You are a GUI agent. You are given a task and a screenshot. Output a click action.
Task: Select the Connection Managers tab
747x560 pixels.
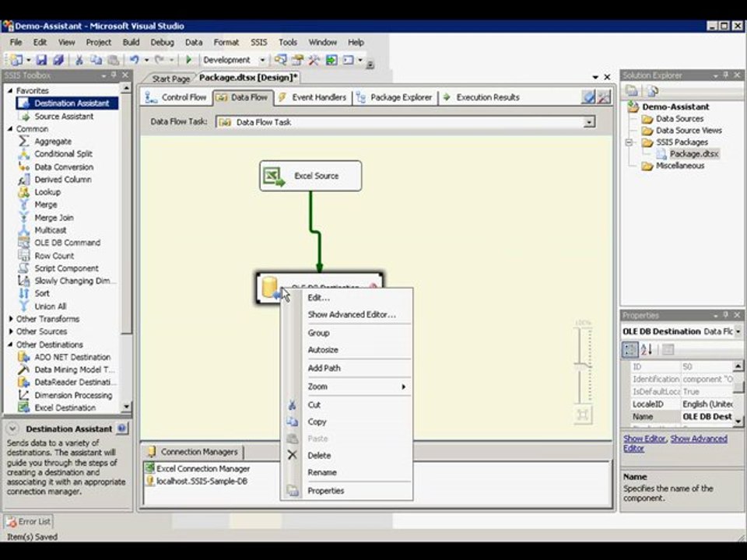193,452
